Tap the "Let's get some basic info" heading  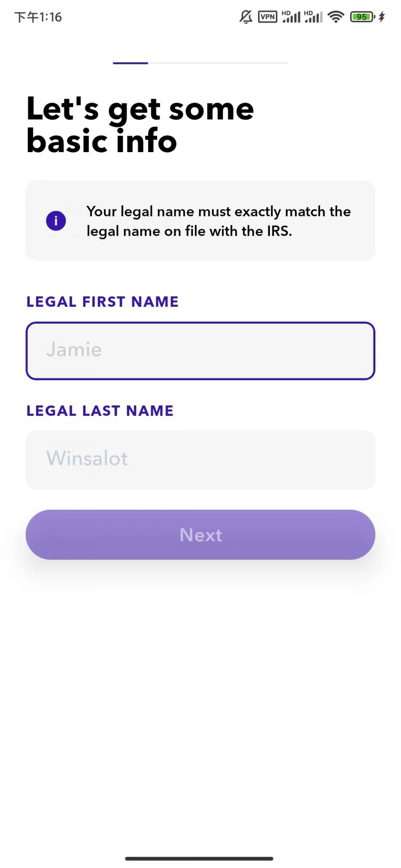140,125
